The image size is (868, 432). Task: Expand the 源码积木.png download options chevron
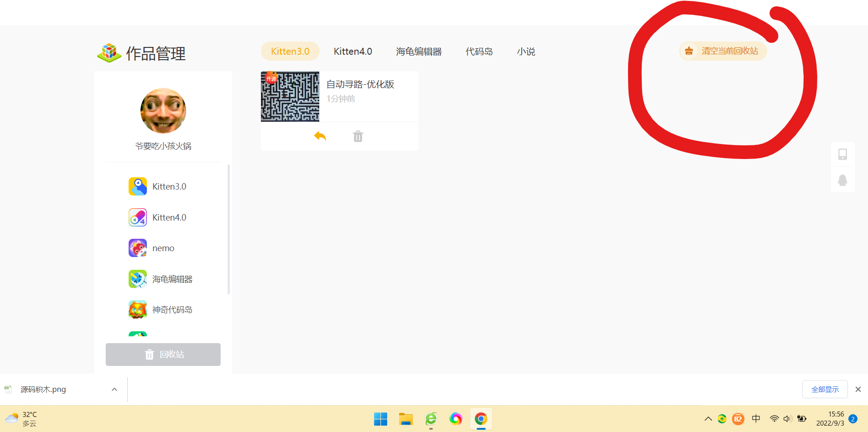114,389
